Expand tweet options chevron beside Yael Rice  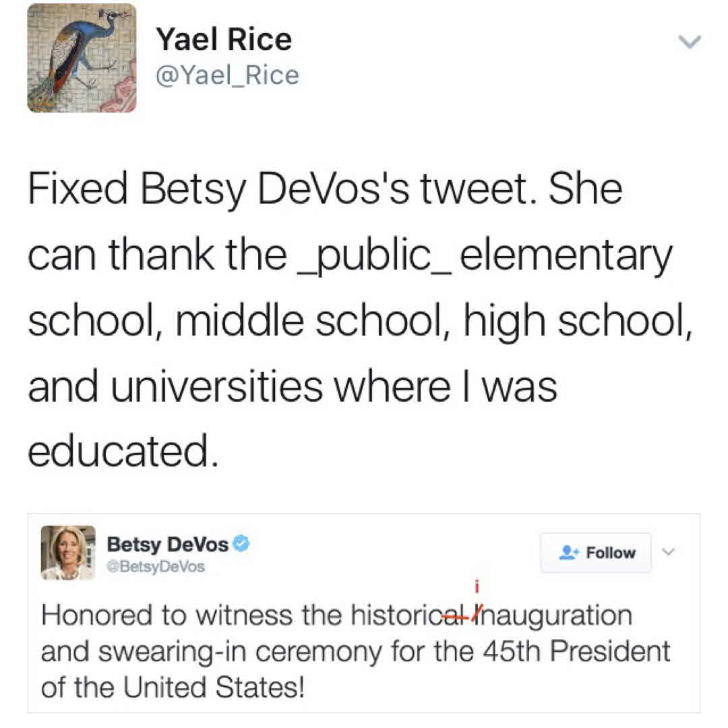click(689, 42)
